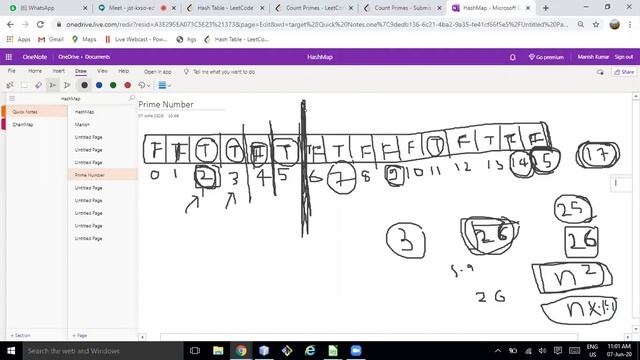This screenshot has height=360, width=640.
Task: Open the comments/chat icon beside Share
Action: pyautogui.click(x=600, y=72)
